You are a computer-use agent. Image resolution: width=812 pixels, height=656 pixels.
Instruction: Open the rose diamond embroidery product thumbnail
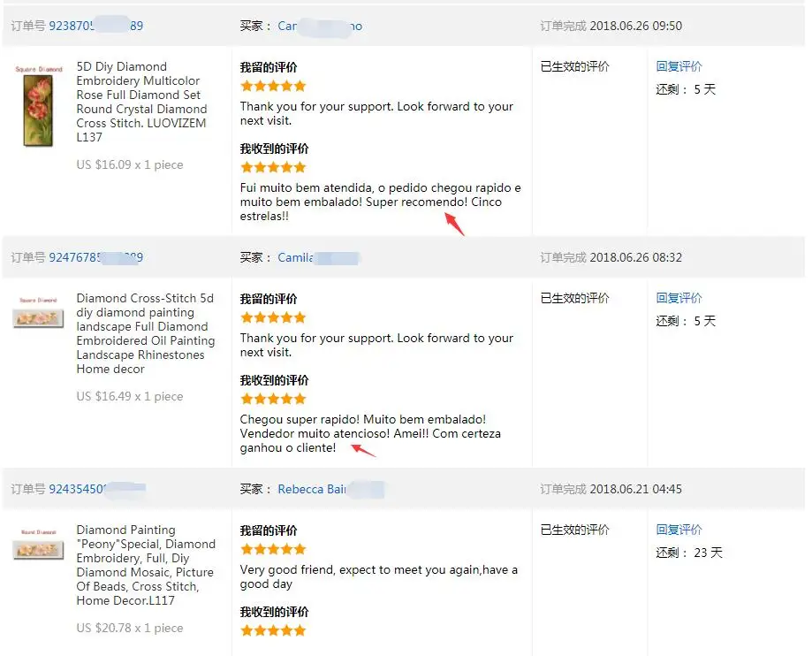[x=38, y=106]
